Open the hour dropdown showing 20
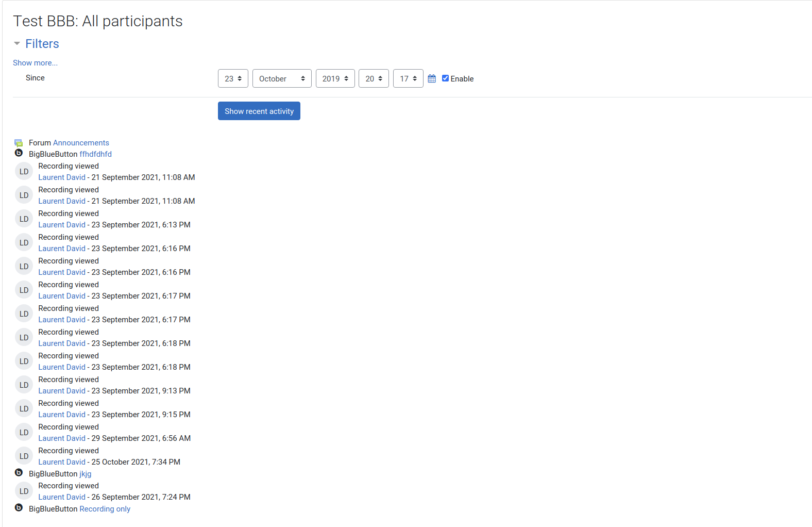This screenshot has height=527, width=812. [x=374, y=78]
